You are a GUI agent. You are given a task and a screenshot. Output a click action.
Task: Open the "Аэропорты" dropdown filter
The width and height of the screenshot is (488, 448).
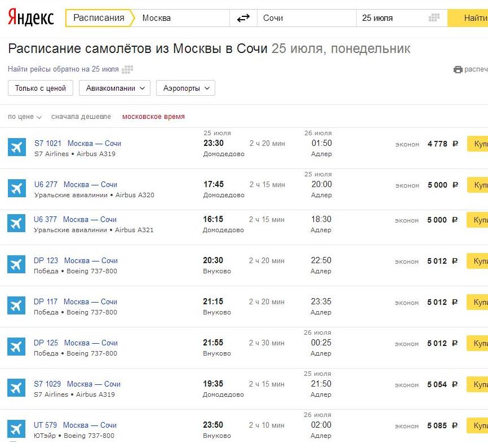(185, 88)
